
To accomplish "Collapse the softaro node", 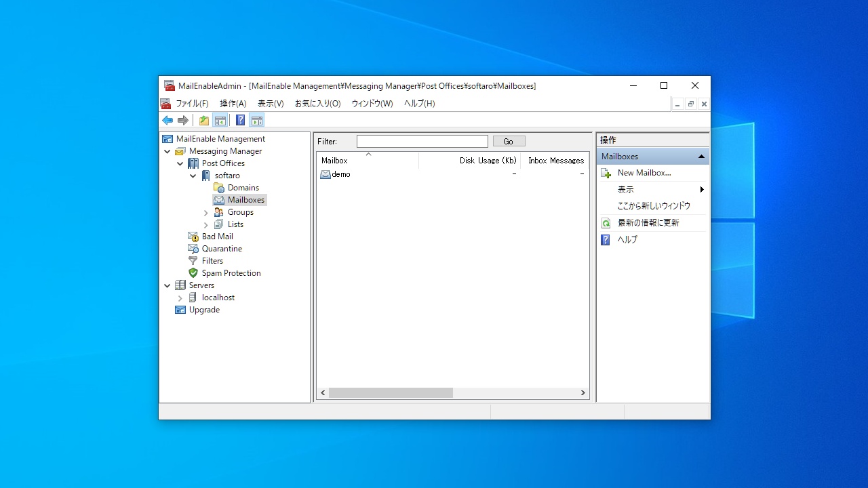I will 193,176.
